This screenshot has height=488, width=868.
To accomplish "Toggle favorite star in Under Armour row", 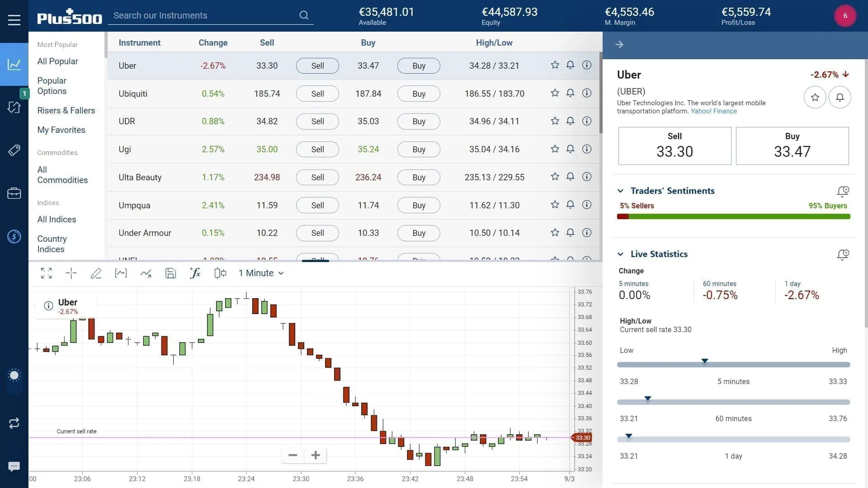I will tap(555, 233).
